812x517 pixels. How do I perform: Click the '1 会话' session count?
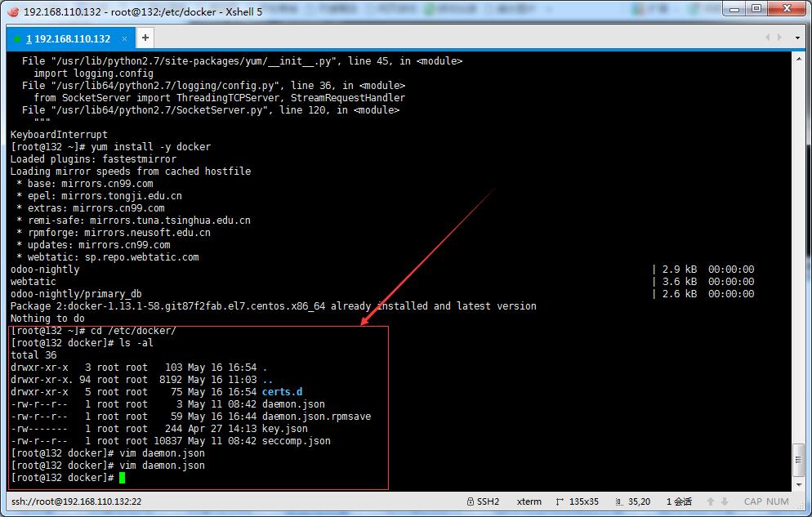[x=679, y=501]
